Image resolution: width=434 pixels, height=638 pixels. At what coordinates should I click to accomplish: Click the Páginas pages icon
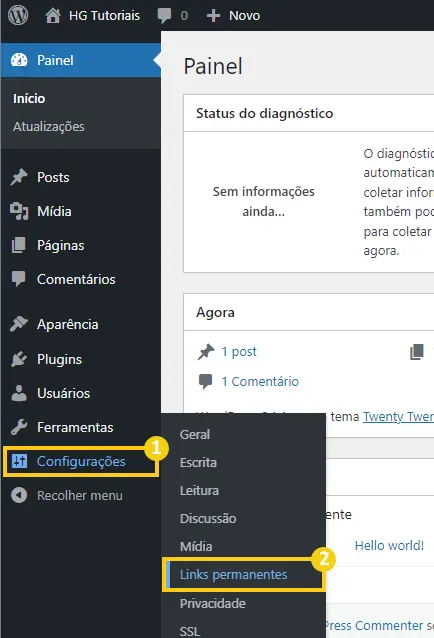click(19, 245)
